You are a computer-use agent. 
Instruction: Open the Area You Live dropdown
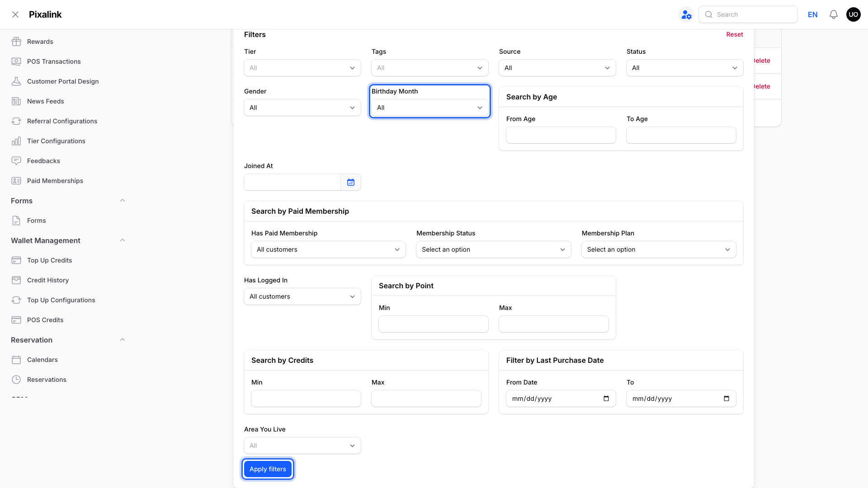tap(302, 446)
